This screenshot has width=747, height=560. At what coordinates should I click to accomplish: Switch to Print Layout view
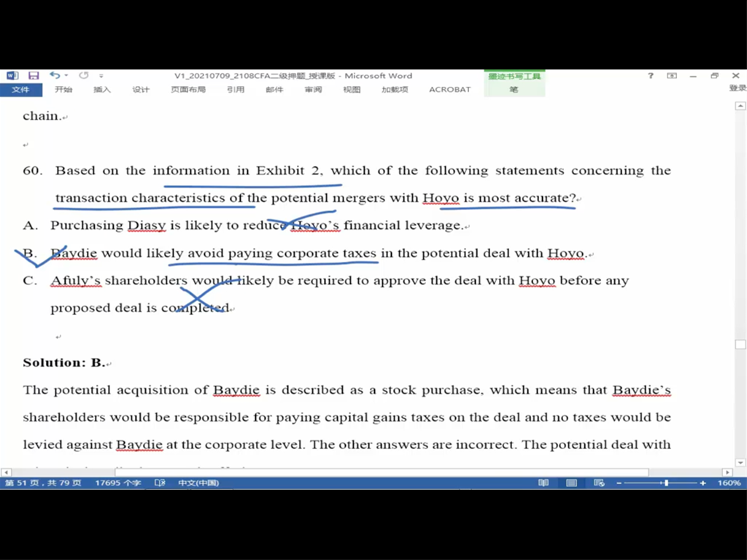(571, 483)
